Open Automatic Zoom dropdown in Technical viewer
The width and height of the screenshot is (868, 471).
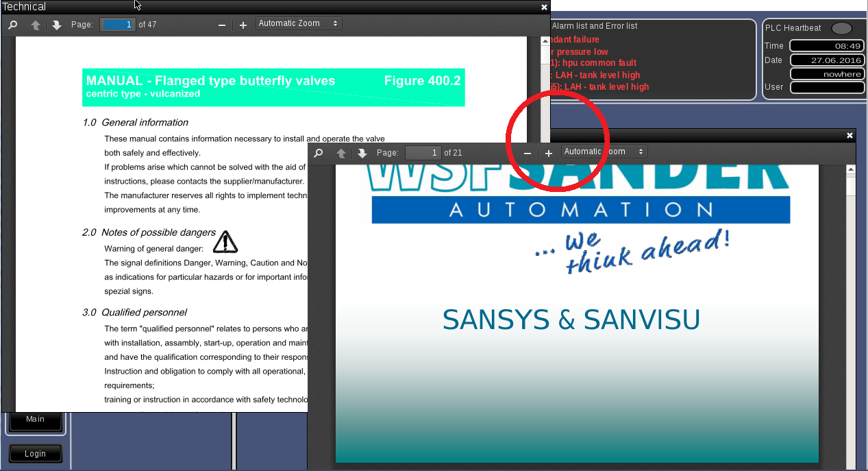pos(299,23)
